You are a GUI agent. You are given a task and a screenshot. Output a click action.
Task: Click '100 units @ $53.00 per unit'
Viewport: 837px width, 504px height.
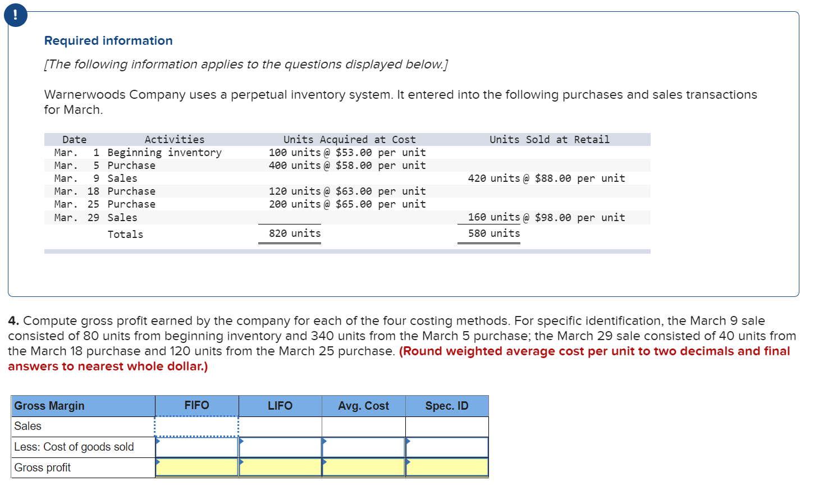[347, 153]
